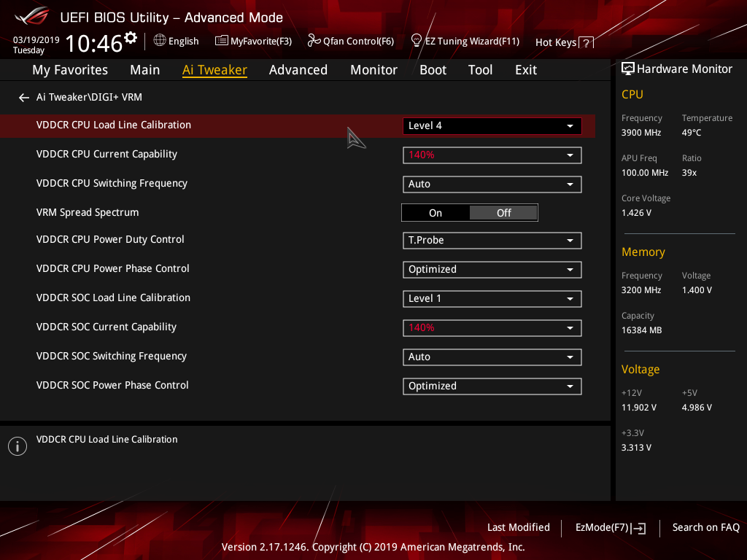
Task: Click the Qfan Control fan icon
Action: tap(314, 41)
